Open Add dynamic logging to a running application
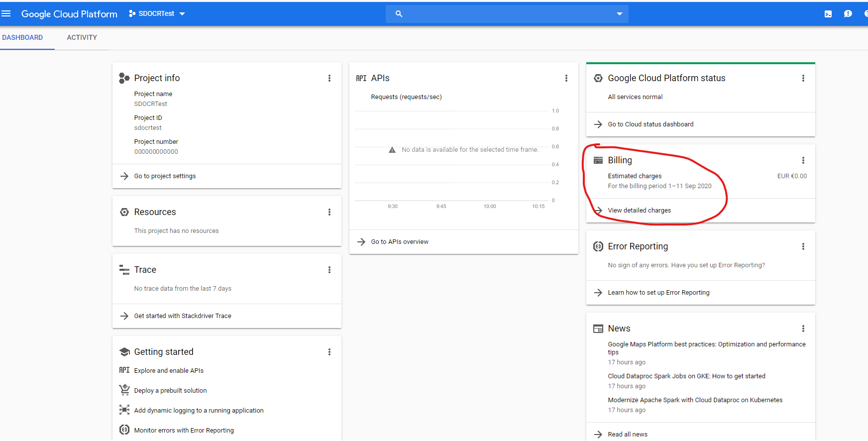 pyautogui.click(x=199, y=411)
